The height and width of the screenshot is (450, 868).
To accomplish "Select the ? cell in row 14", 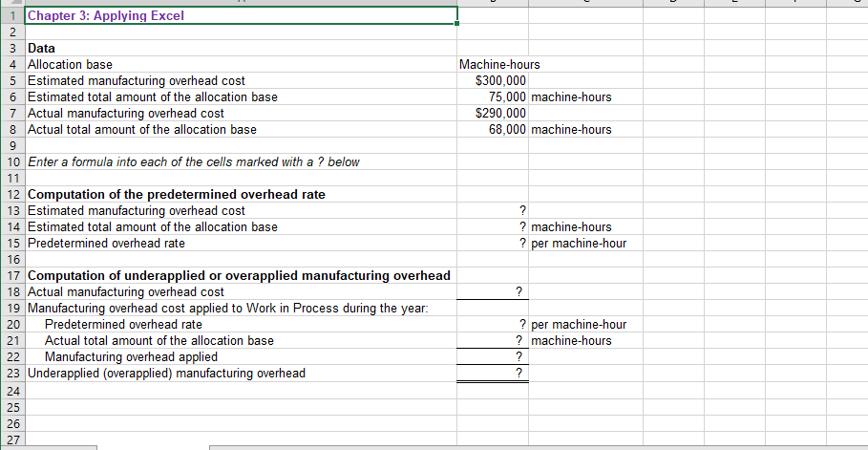I will pos(493,227).
